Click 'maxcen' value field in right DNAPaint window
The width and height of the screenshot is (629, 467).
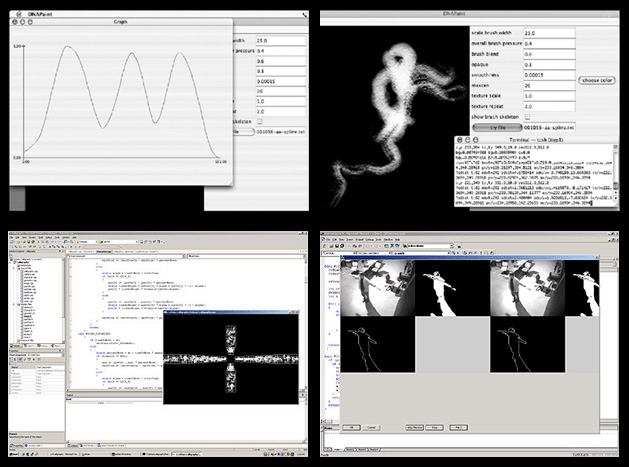549,85
